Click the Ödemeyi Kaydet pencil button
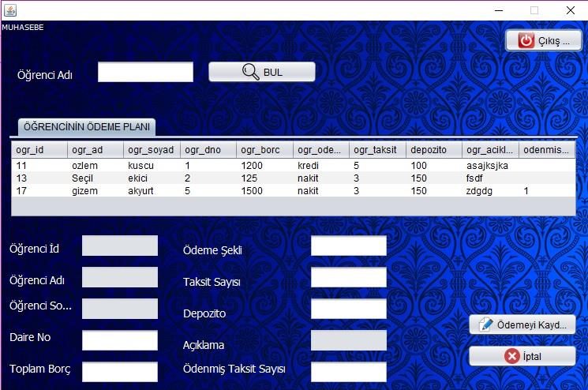This screenshot has width=588, height=390. [x=522, y=324]
